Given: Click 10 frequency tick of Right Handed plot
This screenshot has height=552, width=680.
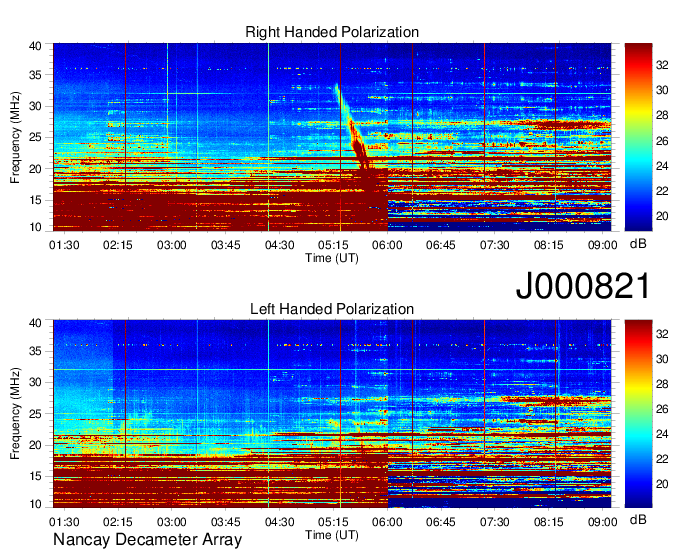Looking at the screenshot, I should tap(35, 227).
